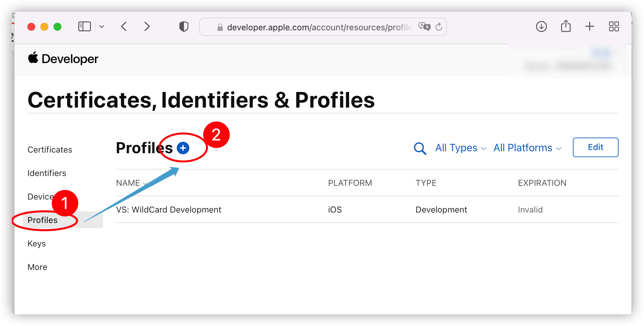Click the Invalid expiration cell
This screenshot has height=326, width=644.
click(530, 210)
